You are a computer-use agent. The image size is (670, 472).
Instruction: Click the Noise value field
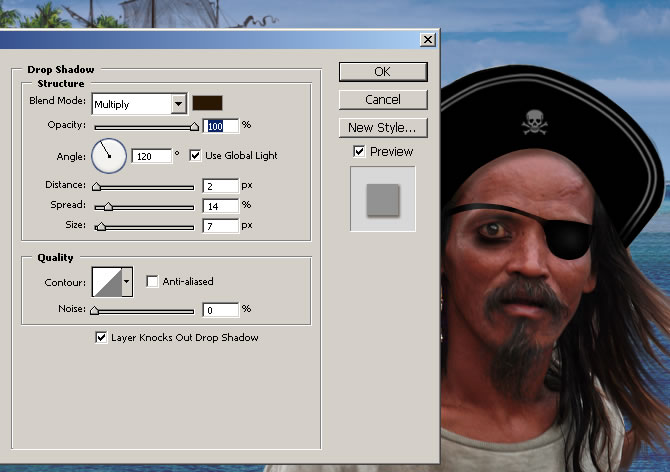[220, 310]
